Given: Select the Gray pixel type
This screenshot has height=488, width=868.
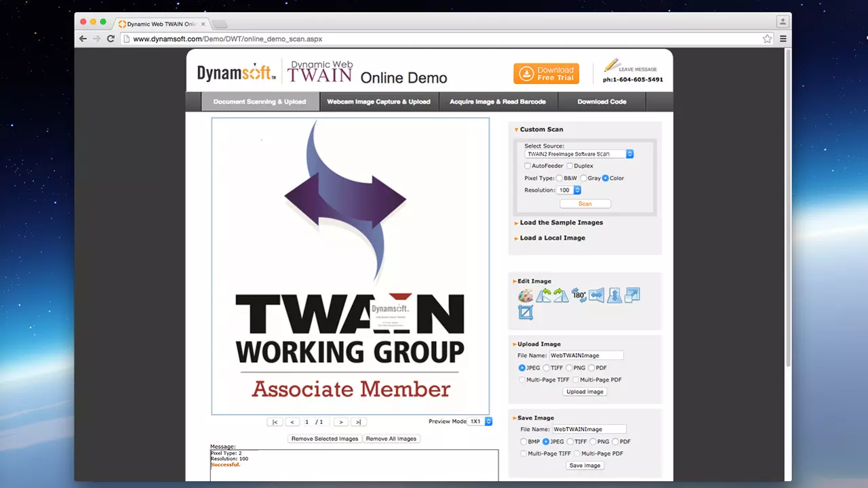Looking at the screenshot, I should tap(583, 178).
